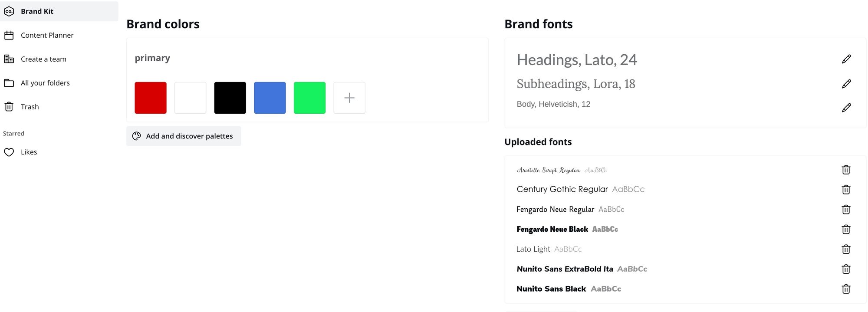Remove Nunito Sans ExtraBold Ita font
This screenshot has height=312, width=868.
pyautogui.click(x=846, y=269)
